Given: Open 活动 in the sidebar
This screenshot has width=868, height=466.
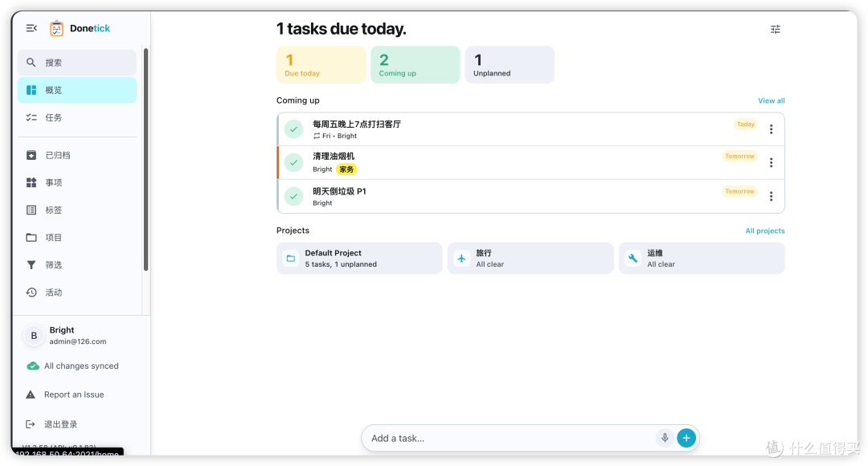Looking at the screenshot, I should [77, 292].
